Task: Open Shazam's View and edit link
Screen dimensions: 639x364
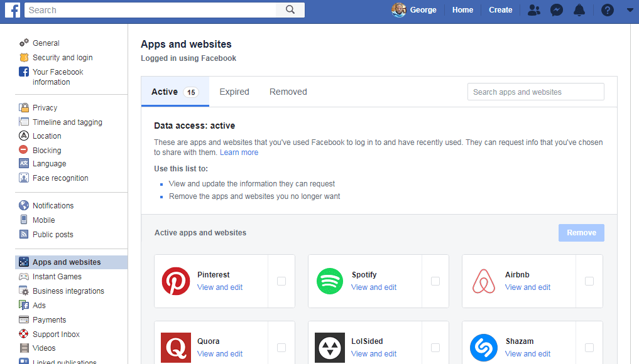Action: (528, 353)
